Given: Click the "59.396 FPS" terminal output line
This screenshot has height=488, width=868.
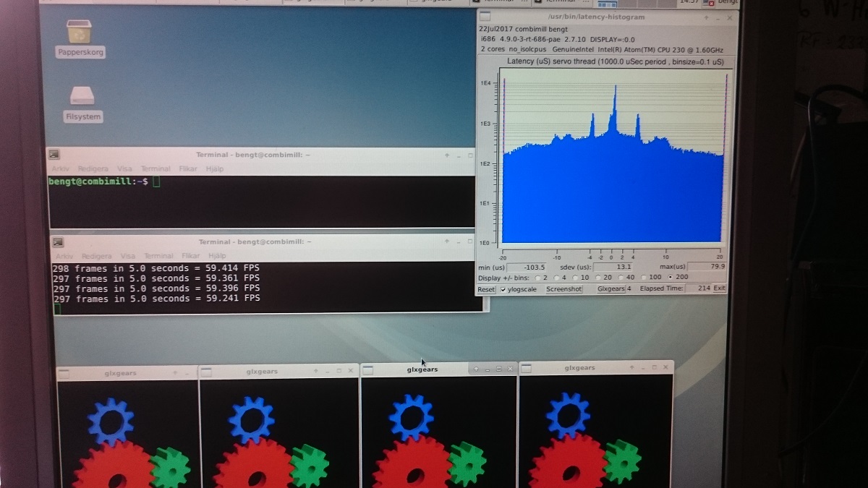Looking at the screenshot, I should point(156,288).
